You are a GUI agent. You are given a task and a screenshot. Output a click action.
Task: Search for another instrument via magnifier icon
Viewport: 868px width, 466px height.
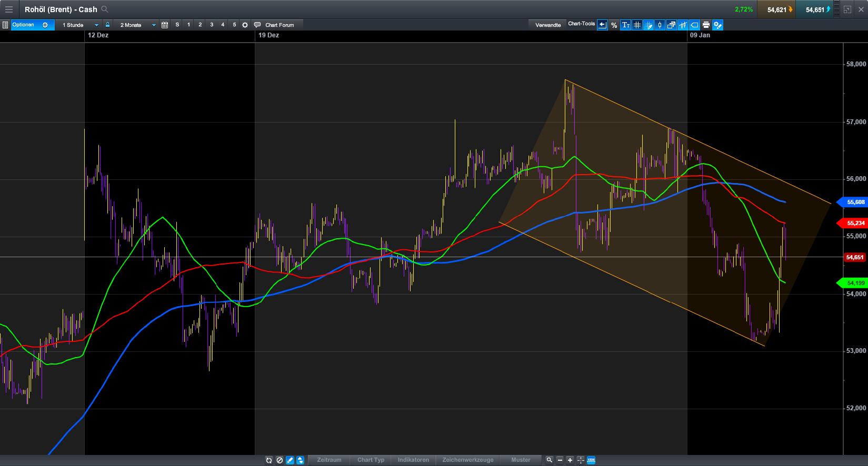[x=105, y=9]
